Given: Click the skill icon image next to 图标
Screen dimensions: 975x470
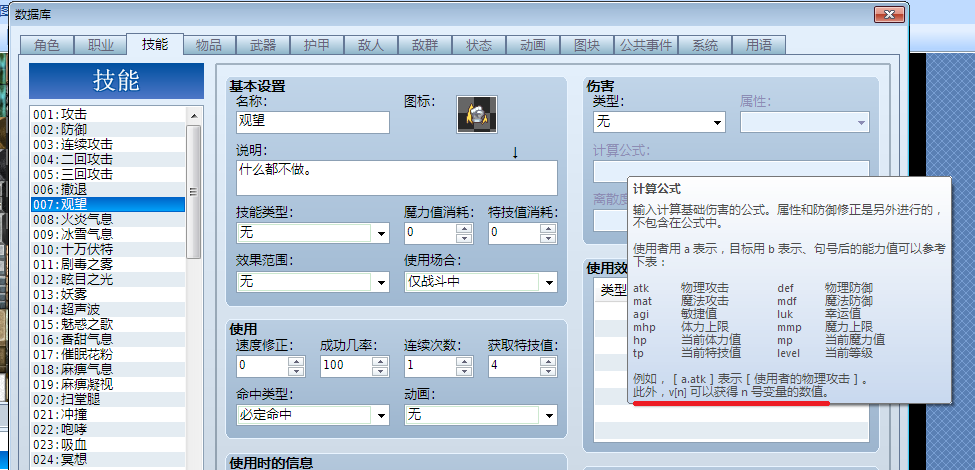Looking at the screenshot, I should click(477, 114).
